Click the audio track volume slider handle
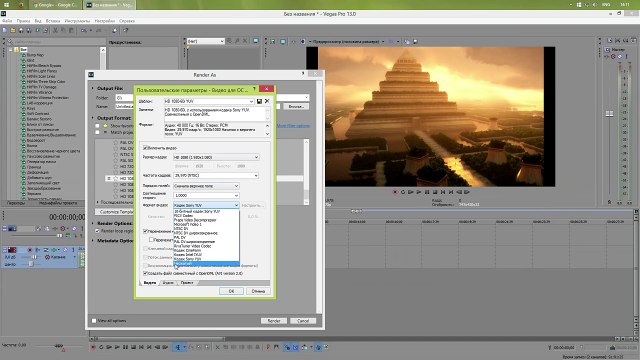Viewport: 640px width, 360px height. pyautogui.click(x=34, y=257)
